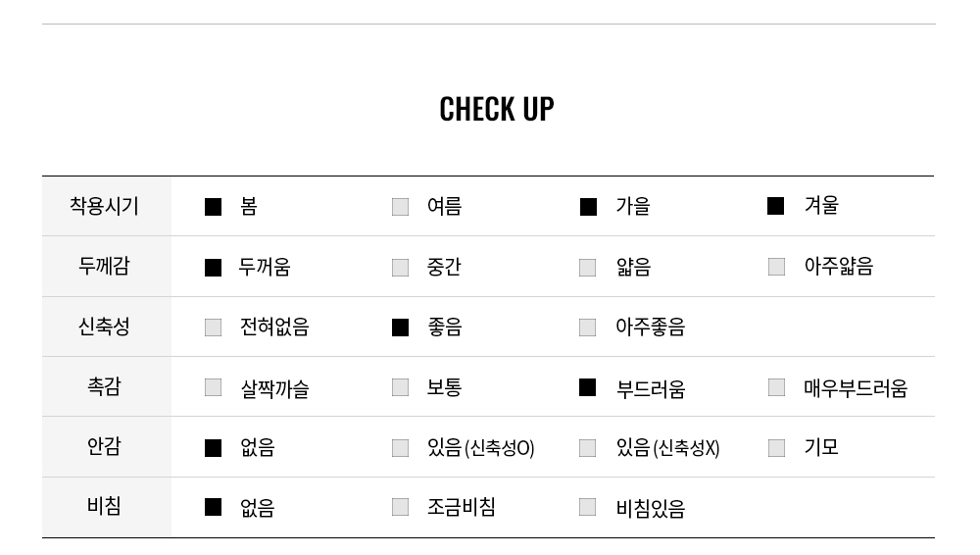This screenshot has width=980, height=555.
Task: Check the 매우부드러움 checkbox
Action: pos(776,387)
